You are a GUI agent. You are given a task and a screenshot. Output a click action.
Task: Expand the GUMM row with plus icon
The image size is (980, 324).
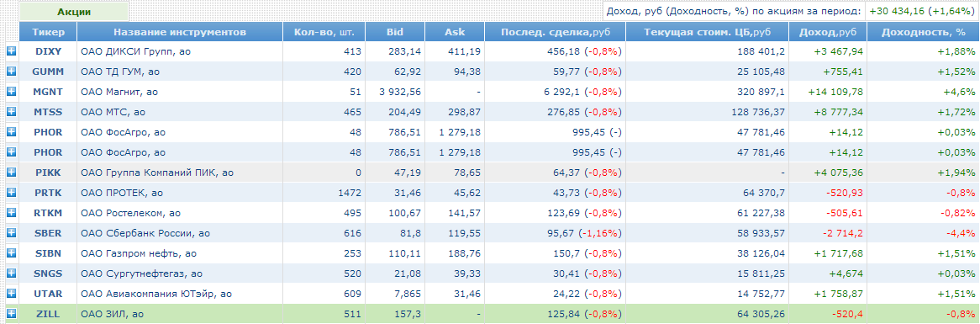pos(11,72)
